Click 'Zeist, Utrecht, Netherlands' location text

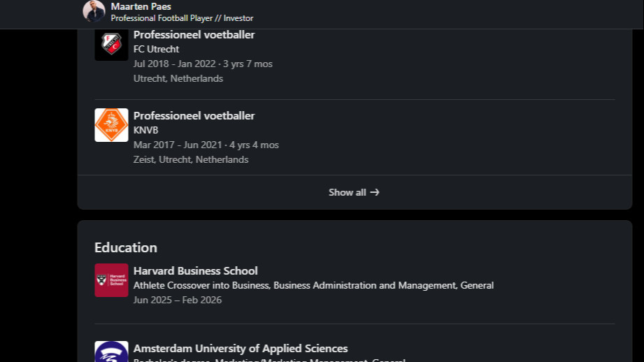coord(191,159)
